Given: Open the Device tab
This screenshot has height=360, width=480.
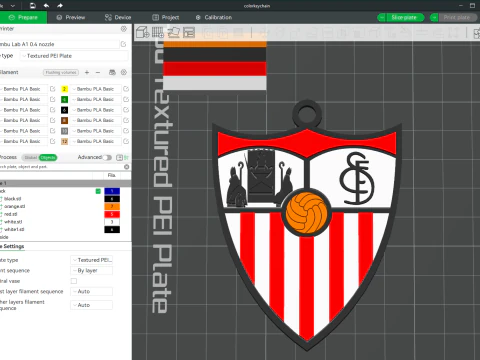Looking at the screenshot, I should pos(118,17).
